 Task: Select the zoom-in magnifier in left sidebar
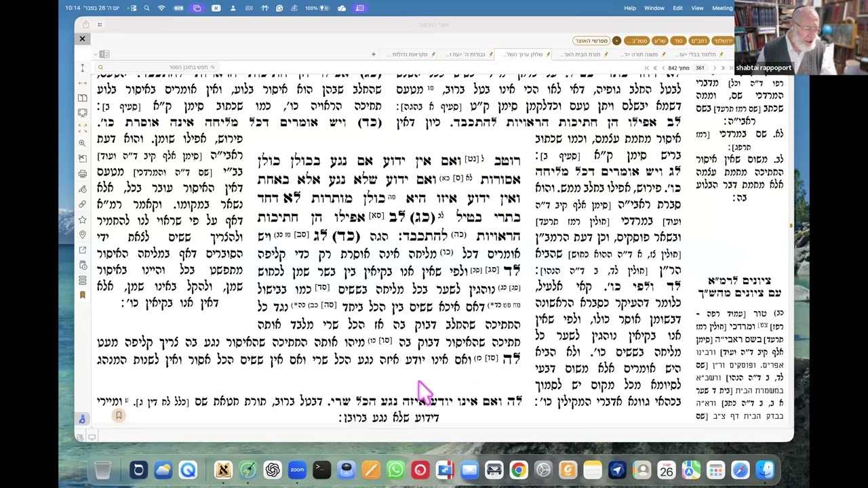(82, 143)
